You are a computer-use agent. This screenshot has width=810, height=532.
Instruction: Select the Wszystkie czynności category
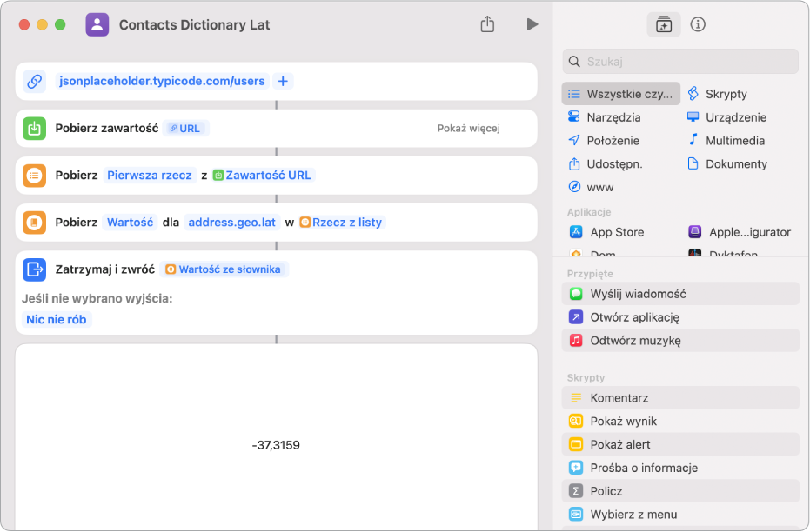point(621,94)
